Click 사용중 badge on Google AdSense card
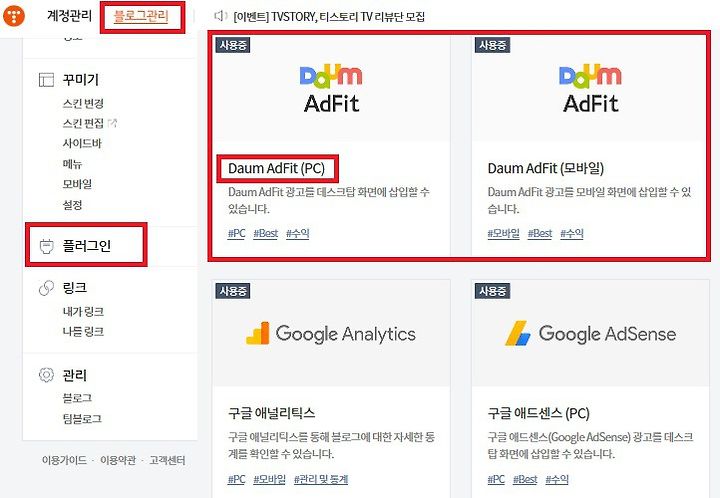This screenshot has width=720, height=498. 492,291
